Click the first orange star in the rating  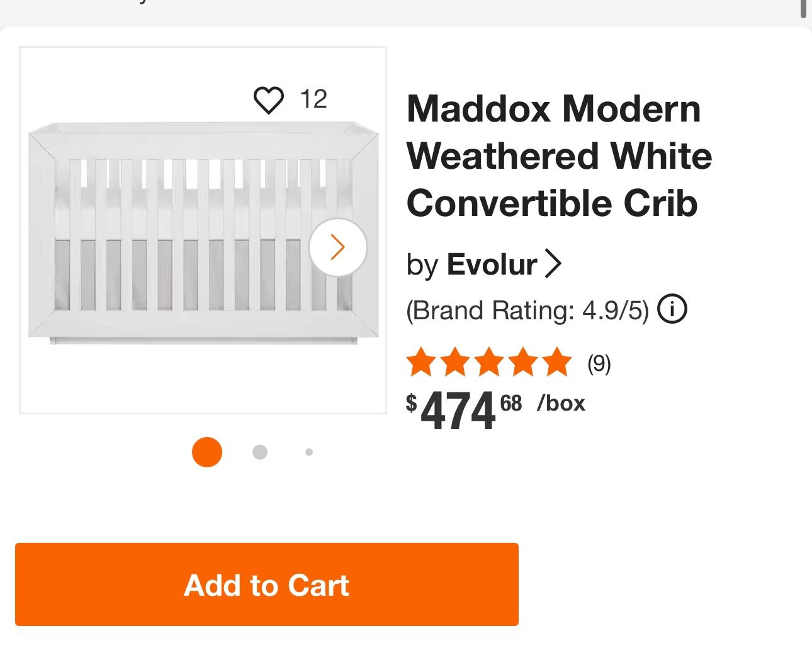tap(423, 361)
